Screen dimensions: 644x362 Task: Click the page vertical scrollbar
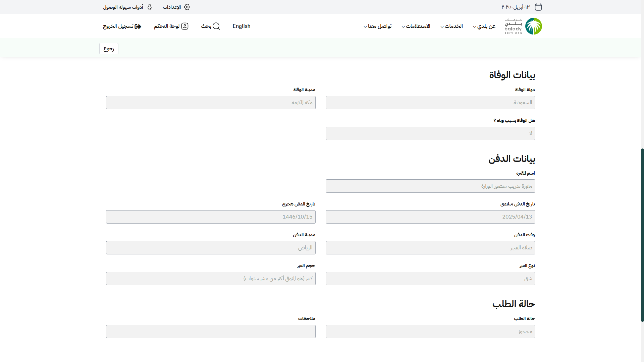642,235
